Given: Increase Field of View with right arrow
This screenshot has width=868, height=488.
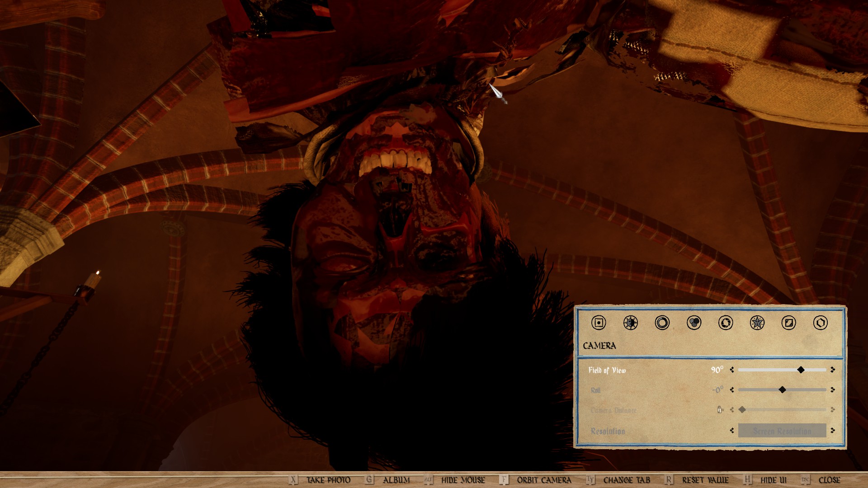Looking at the screenshot, I should 833,370.
